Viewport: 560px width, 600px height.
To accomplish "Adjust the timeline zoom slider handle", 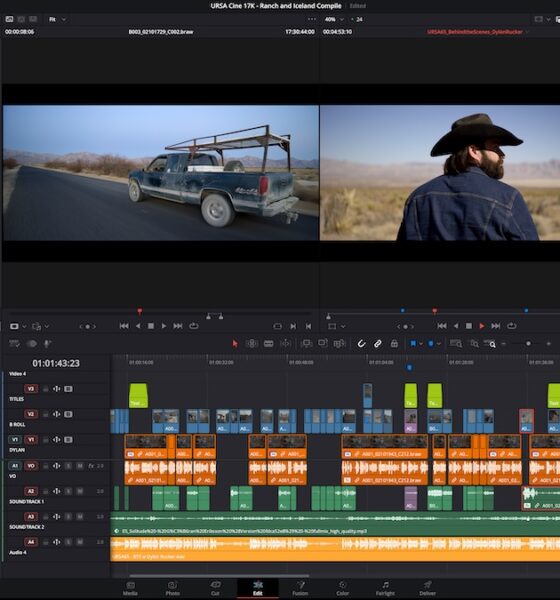I will [x=528, y=344].
